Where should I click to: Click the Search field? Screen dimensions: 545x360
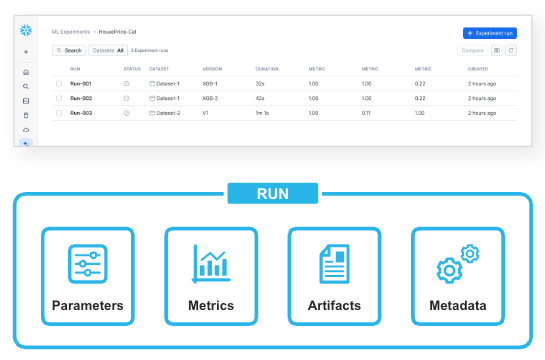click(69, 50)
